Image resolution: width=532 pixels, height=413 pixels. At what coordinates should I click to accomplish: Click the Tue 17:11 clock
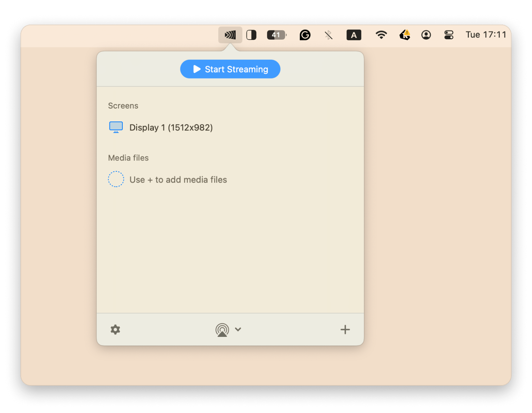point(486,35)
